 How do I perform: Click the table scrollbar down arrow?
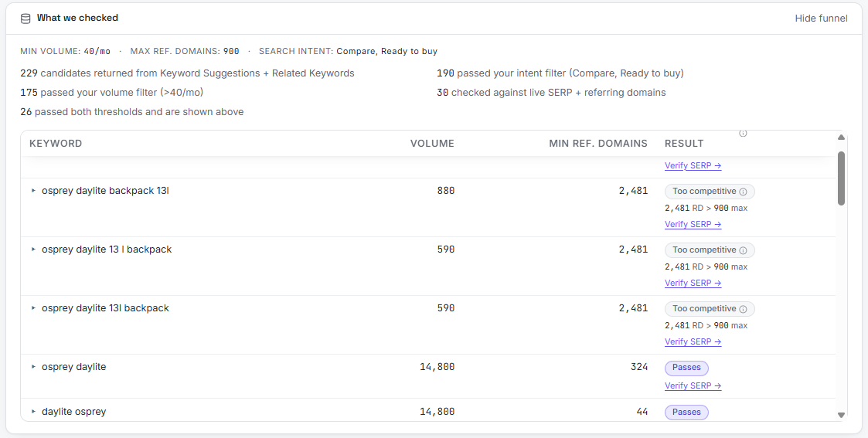[842, 415]
